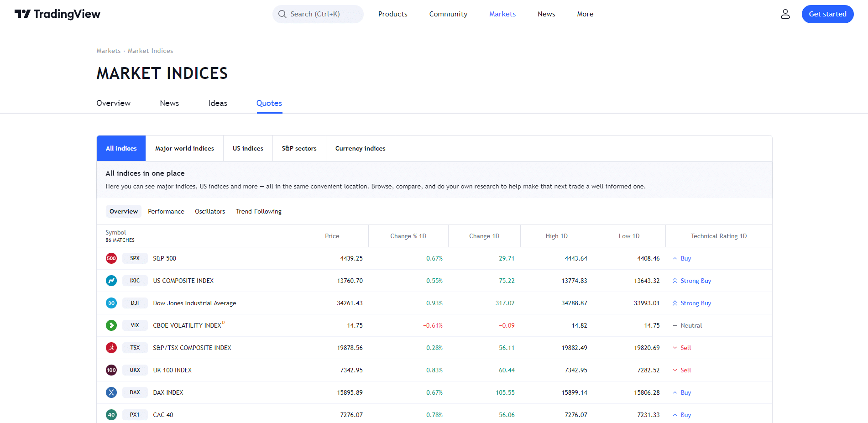Click the S&P 500 red logo icon
The width and height of the screenshot is (868, 423).
111,258
